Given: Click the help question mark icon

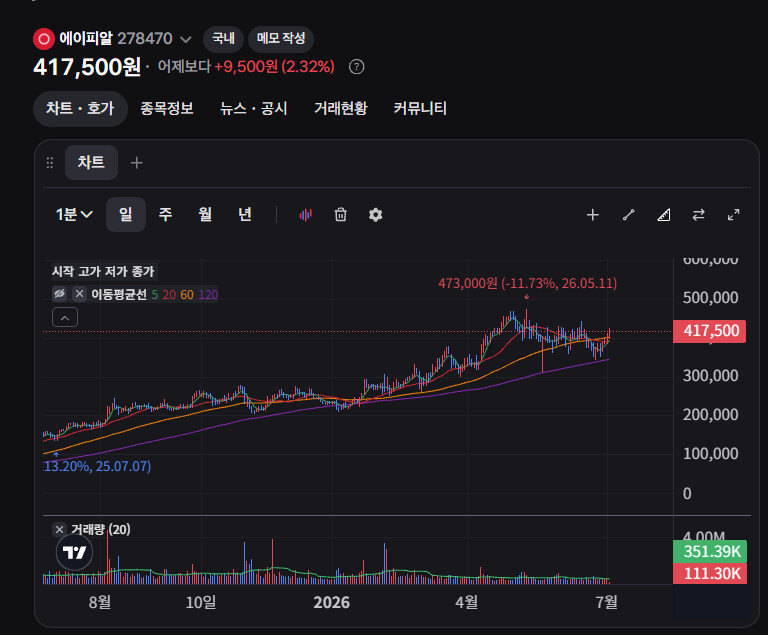Looking at the screenshot, I should (x=356, y=67).
